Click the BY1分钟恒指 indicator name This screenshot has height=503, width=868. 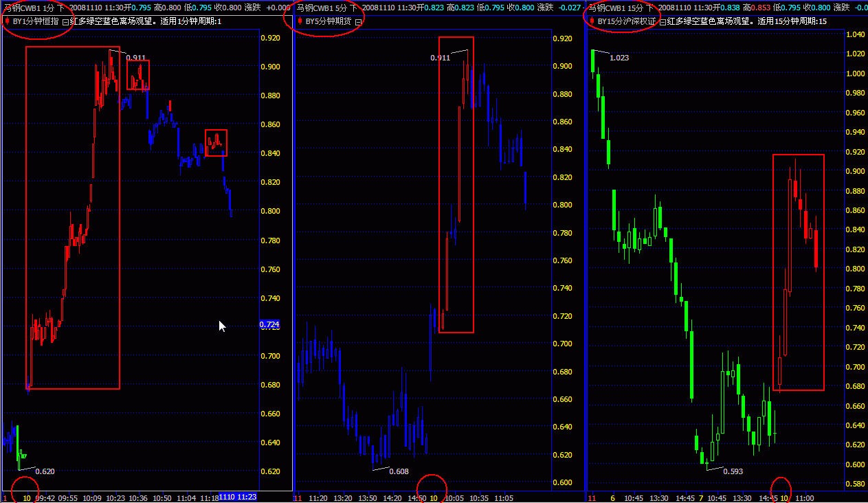point(36,21)
